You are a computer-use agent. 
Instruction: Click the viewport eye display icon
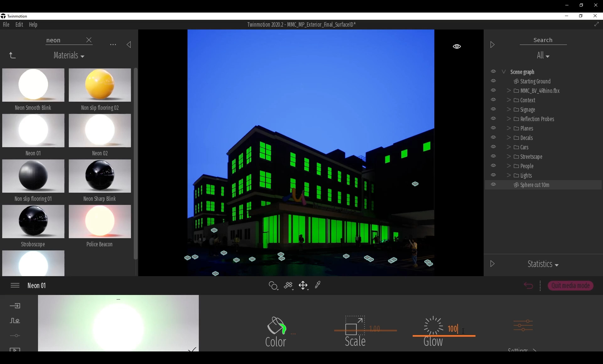(x=457, y=46)
